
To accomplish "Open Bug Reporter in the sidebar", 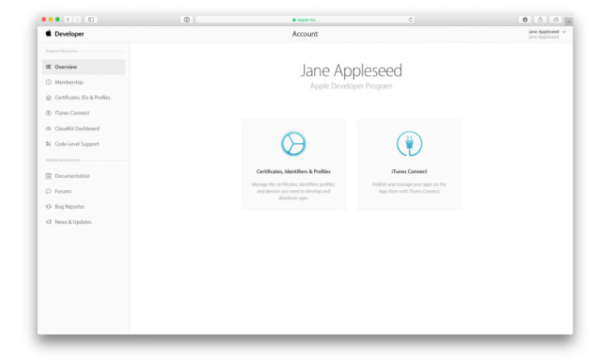I will 70,206.
